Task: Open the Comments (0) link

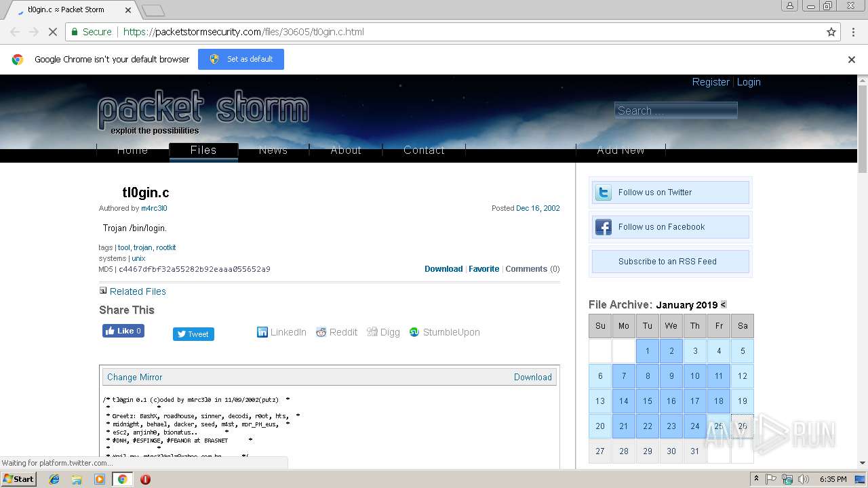Action: (x=532, y=269)
